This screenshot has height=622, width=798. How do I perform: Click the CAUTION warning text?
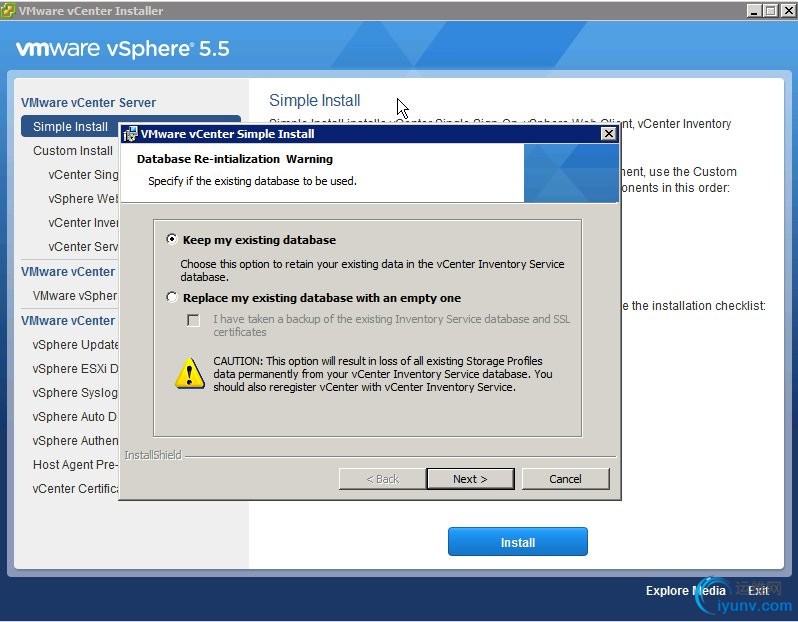pos(383,374)
